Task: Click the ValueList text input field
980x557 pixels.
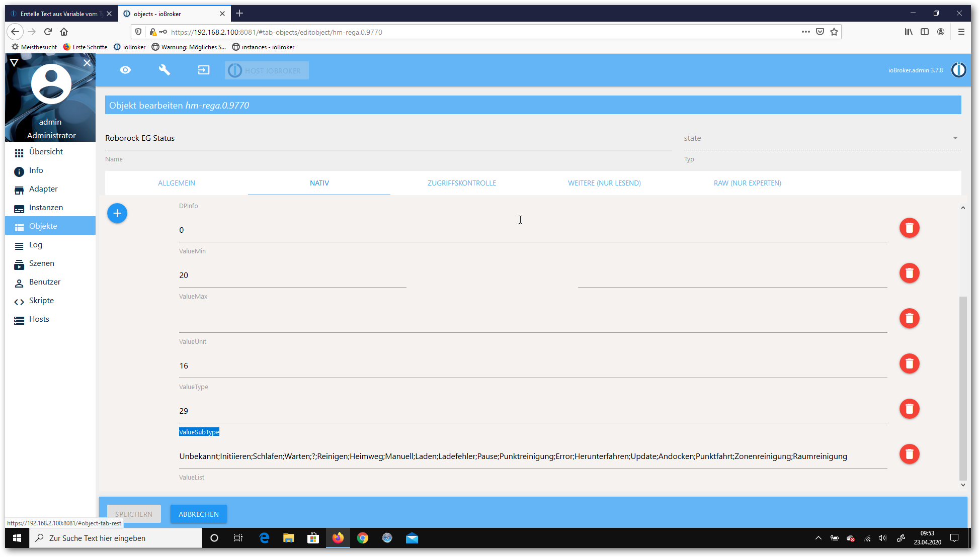Action: [532, 456]
